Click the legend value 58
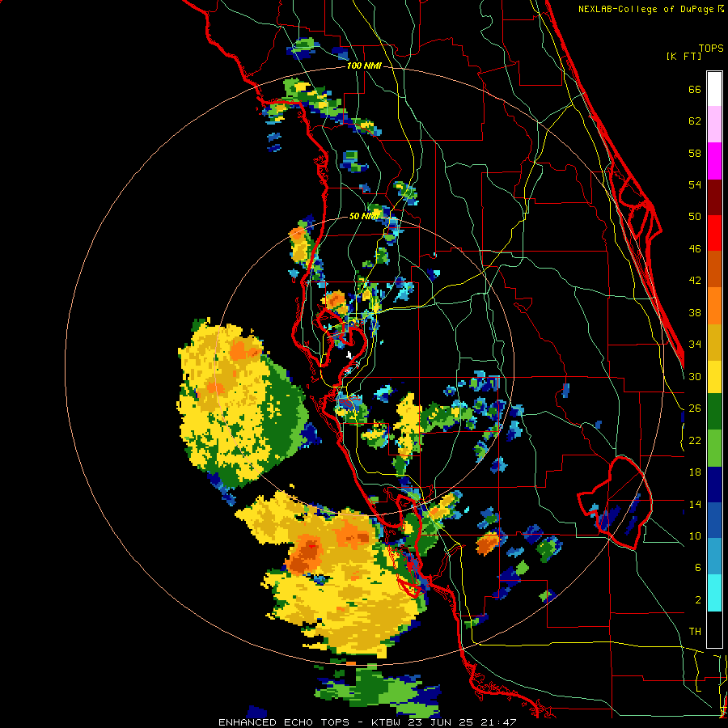Image resolution: width=728 pixels, height=728 pixels. 695,153
